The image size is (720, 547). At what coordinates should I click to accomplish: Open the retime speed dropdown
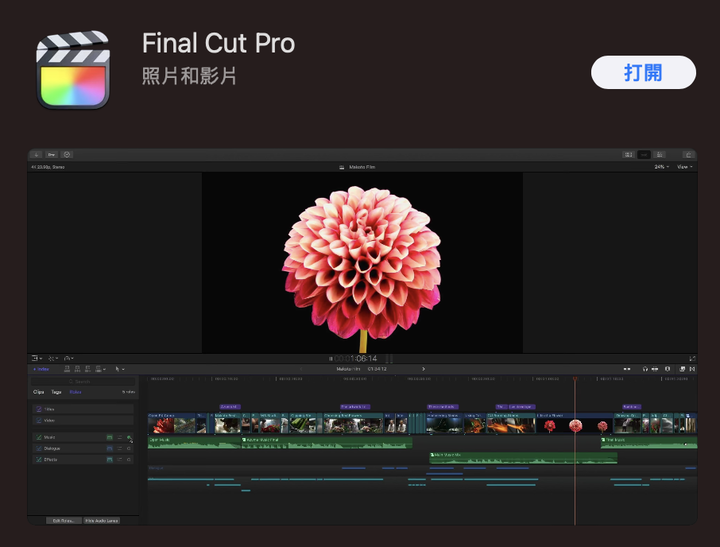[x=68, y=358]
